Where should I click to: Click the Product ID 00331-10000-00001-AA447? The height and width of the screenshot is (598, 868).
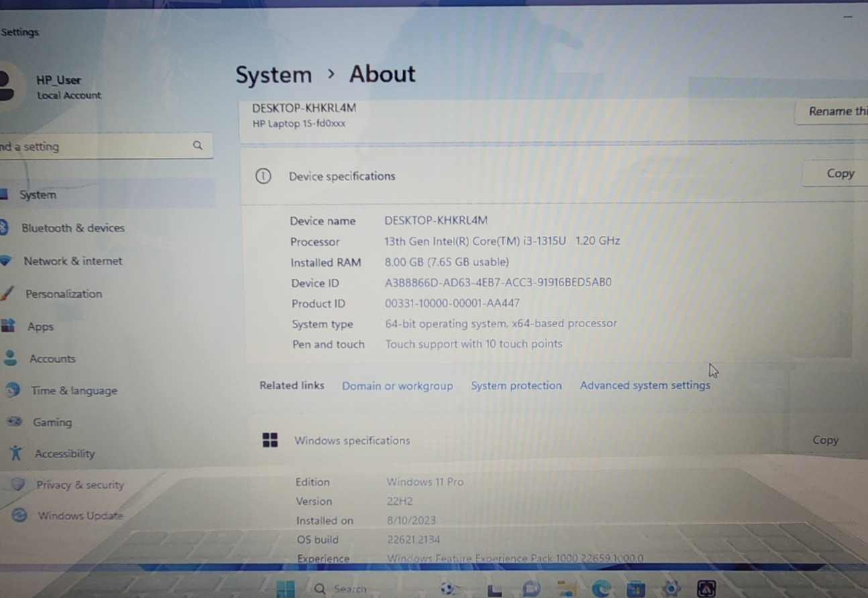tap(452, 303)
